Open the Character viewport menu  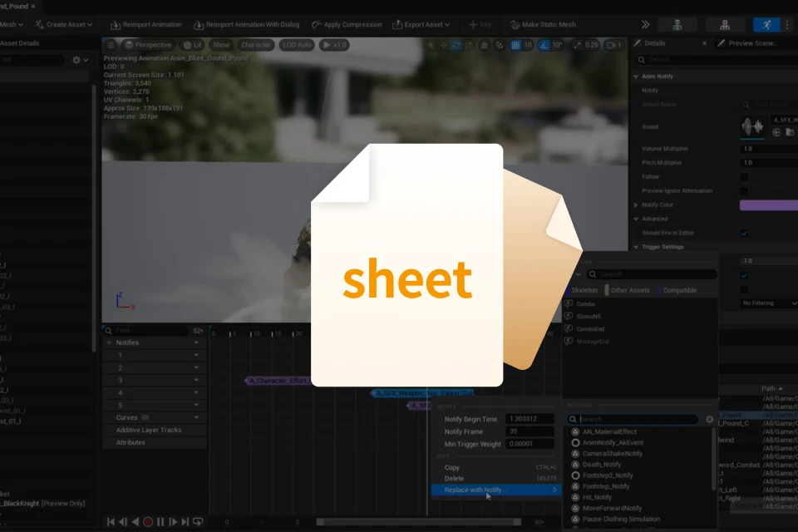click(256, 45)
